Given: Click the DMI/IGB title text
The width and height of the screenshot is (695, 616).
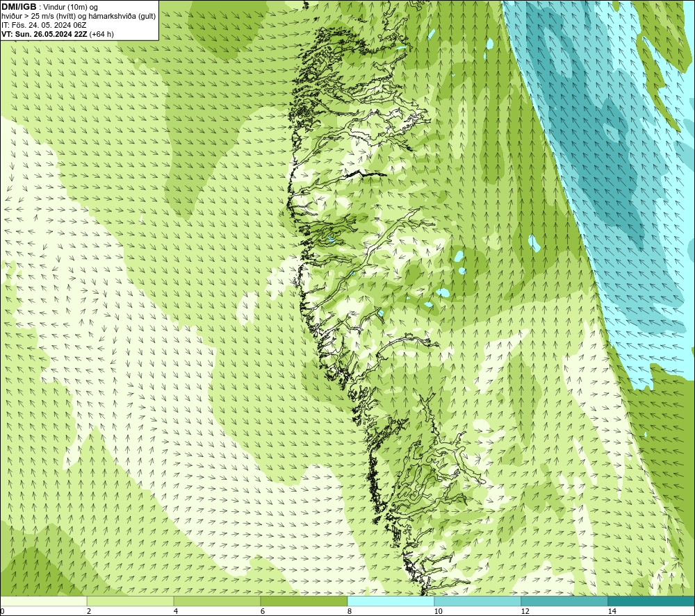Looking at the screenshot, I should click(x=19, y=7).
